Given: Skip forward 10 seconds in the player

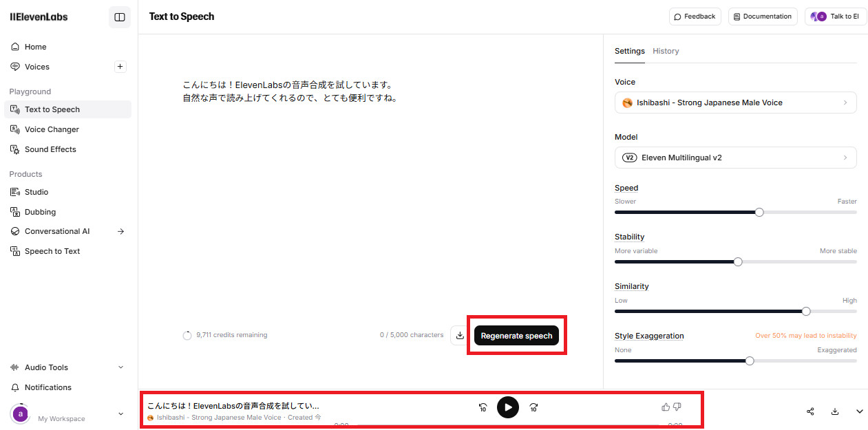Looking at the screenshot, I should click(x=533, y=407).
